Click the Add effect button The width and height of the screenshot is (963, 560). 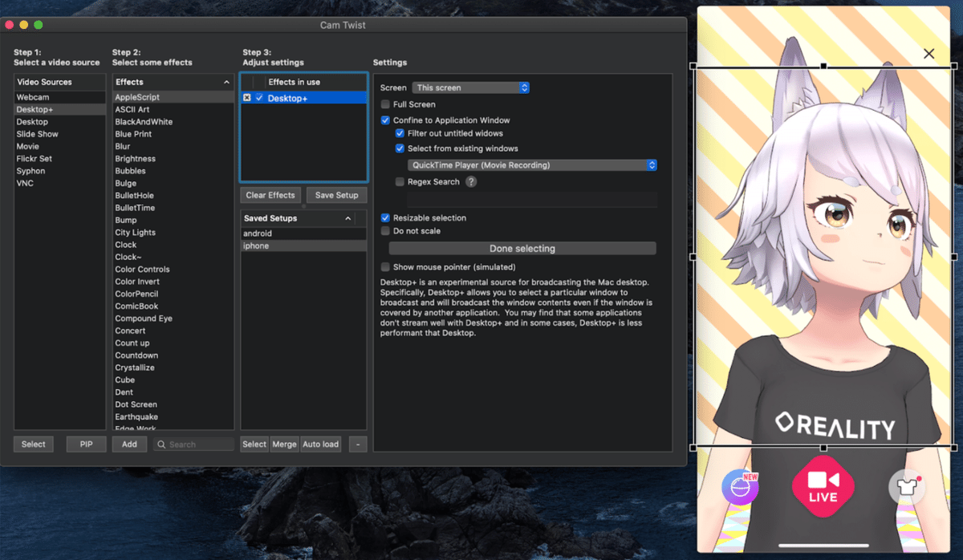(129, 444)
